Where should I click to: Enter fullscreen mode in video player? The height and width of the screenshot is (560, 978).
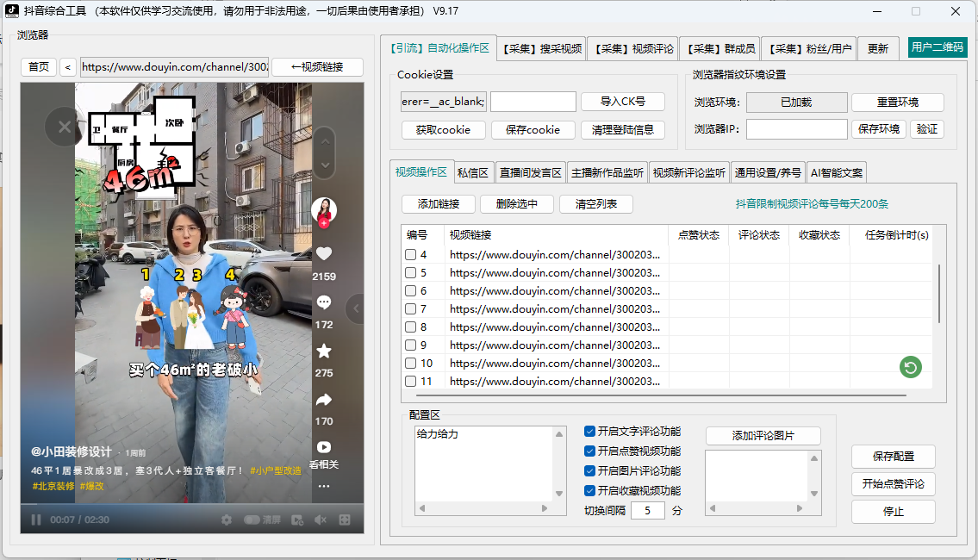[345, 519]
